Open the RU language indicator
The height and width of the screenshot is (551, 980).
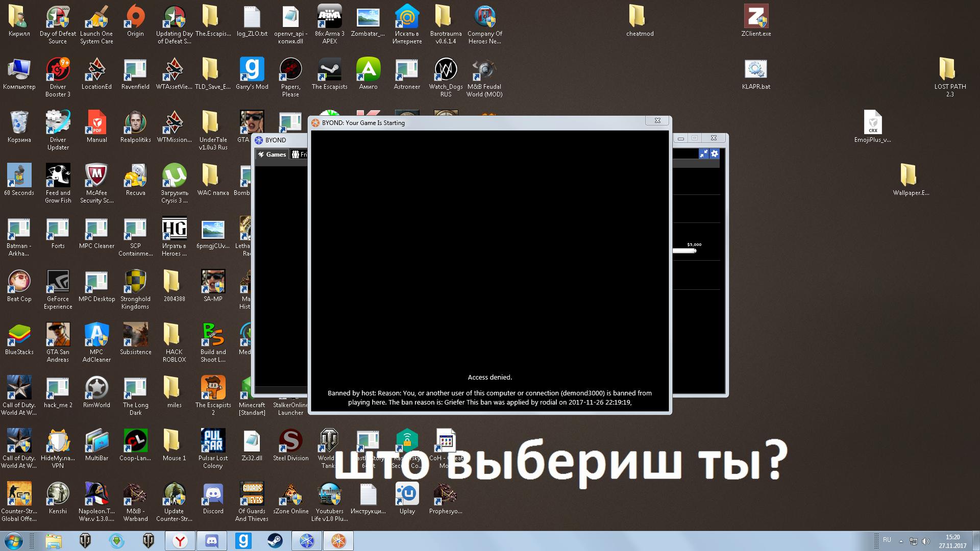pos(887,540)
